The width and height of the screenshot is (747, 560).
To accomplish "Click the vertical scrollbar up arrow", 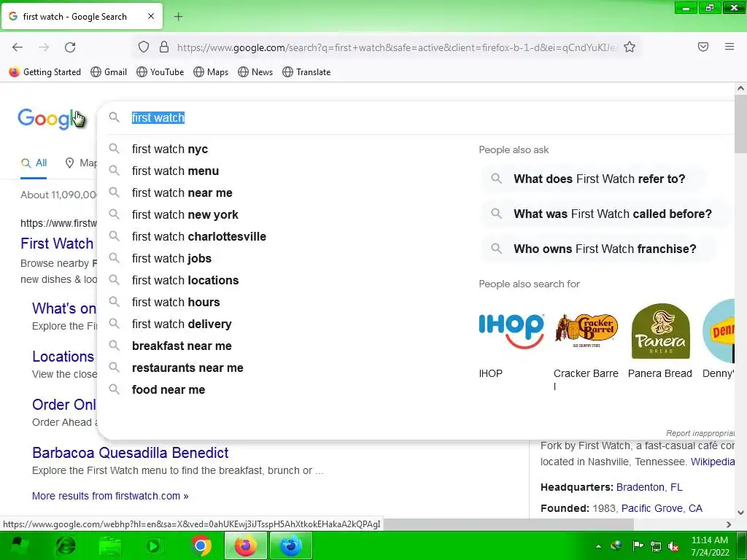I will (x=740, y=88).
